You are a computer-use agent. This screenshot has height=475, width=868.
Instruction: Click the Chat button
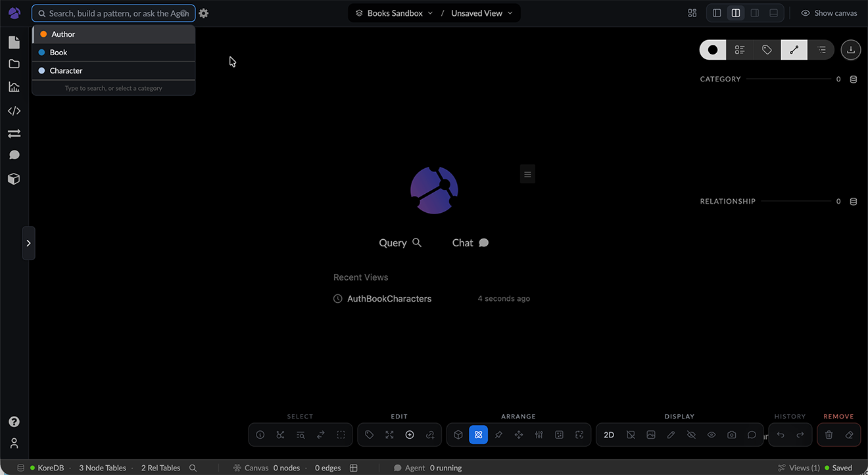470,243
